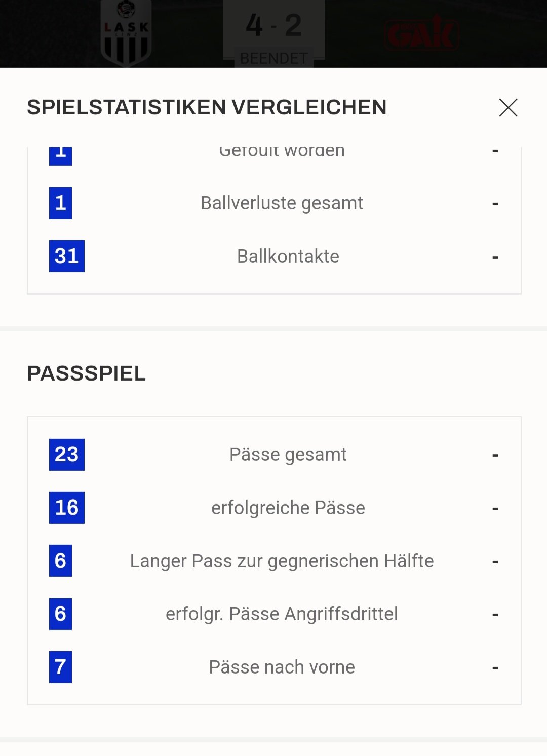Image resolution: width=547 pixels, height=756 pixels.
Task: Tap the BEENDET match status label
Action: (x=274, y=58)
